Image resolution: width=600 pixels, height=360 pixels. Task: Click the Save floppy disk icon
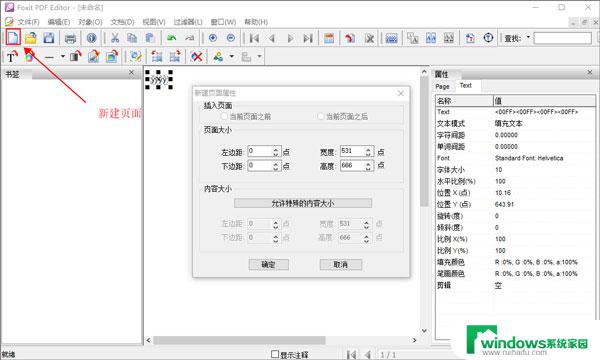(49, 38)
